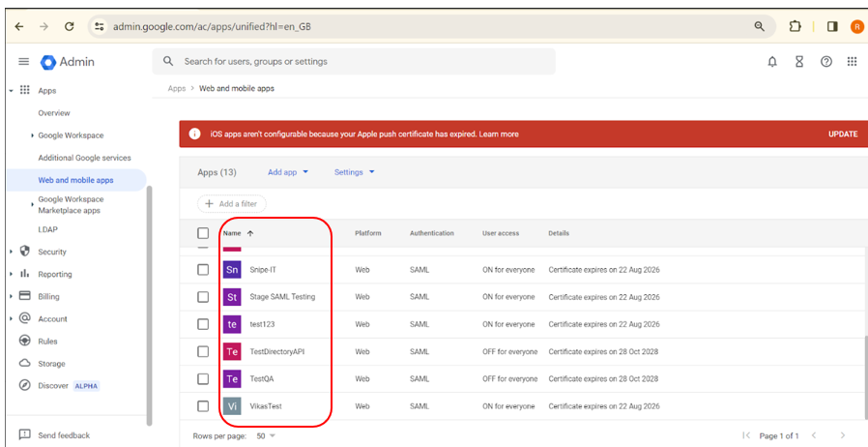Image resolution: width=868 pixels, height=447 pixels.
Task: Expand Google Workspace Marketplace apps arrow
Action: [33, 204]
